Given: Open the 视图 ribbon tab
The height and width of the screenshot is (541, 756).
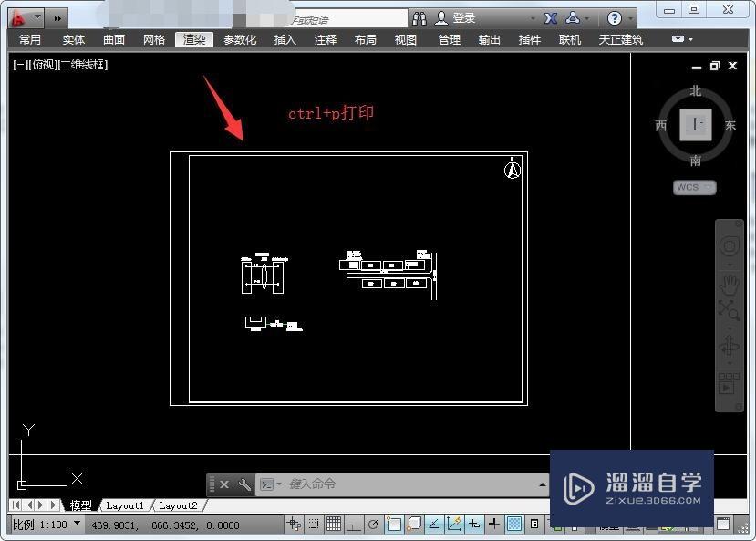Looking at the screenshot, I should pyautogui.click(x=406, y=39).
